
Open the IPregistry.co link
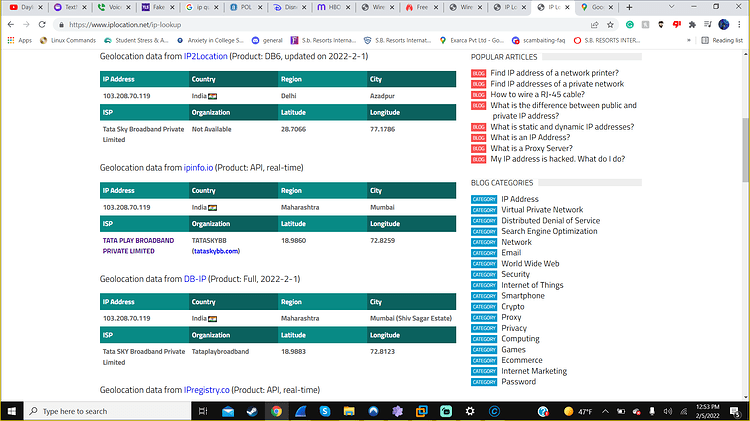(x=207, y=390)
